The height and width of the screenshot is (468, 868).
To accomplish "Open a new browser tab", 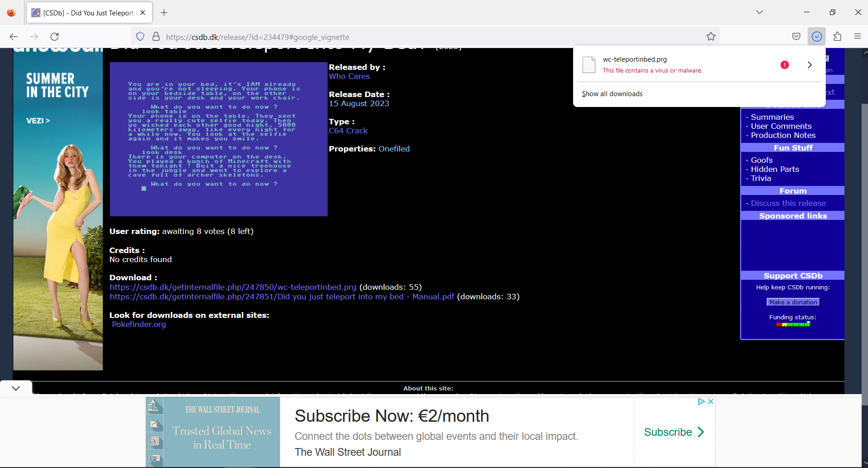I will [x=164, y=13].
